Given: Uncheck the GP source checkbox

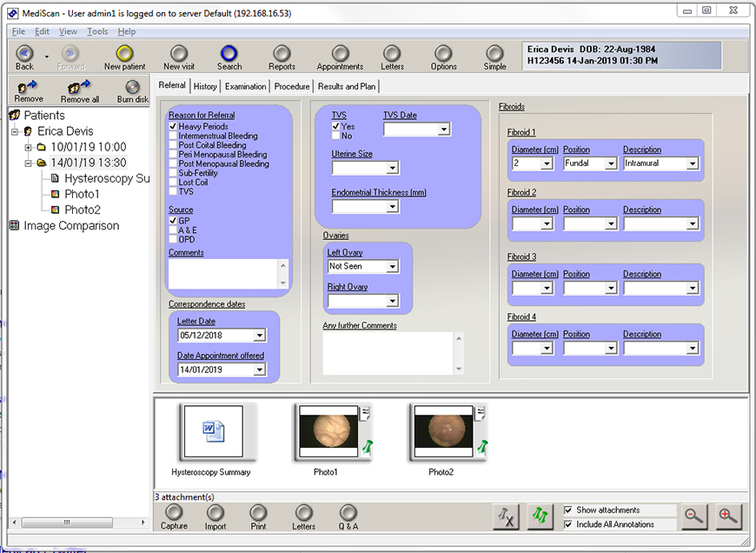Looking at the screenshot, I should pyautogui.click(x=173, y=221).
